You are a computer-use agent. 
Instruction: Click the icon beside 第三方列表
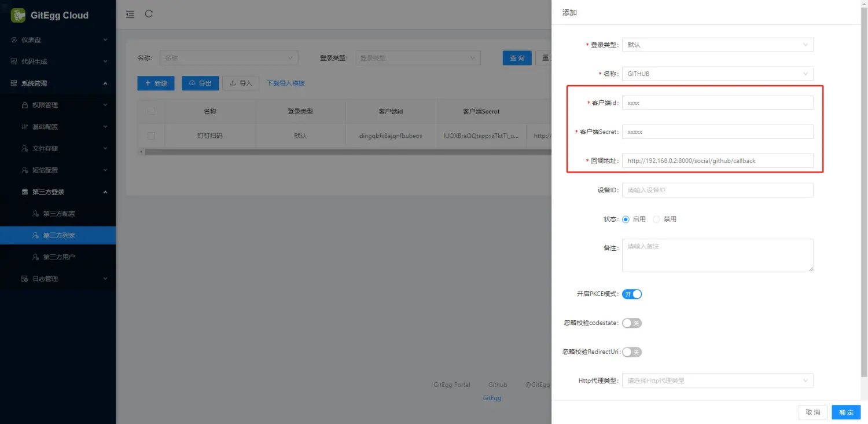[x=36, y=235]
